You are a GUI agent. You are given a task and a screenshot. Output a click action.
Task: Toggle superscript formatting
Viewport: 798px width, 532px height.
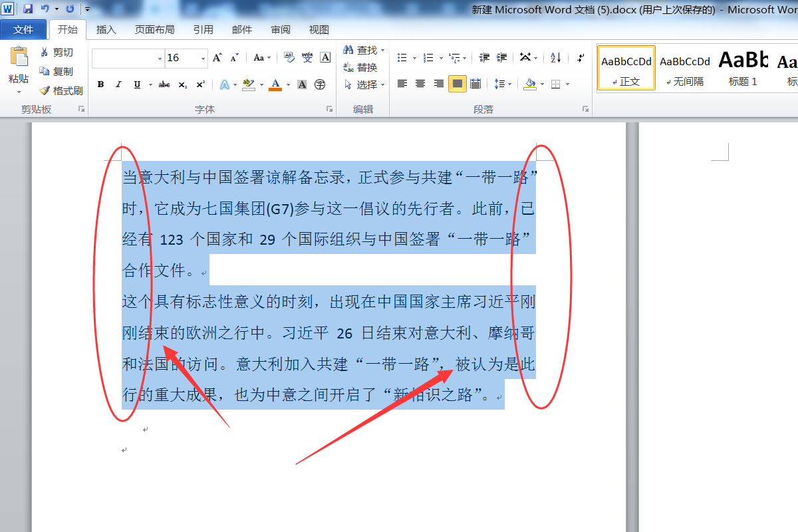[x=200, y=84]
